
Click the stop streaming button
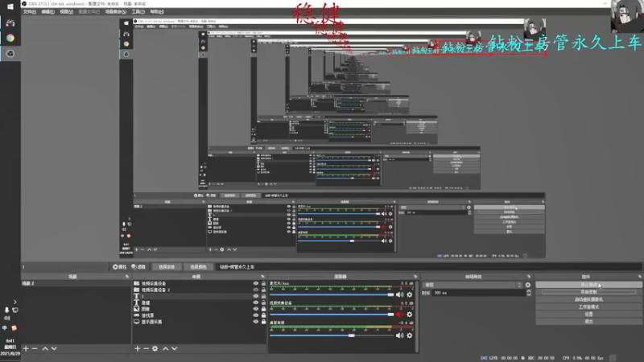[589, 285]
